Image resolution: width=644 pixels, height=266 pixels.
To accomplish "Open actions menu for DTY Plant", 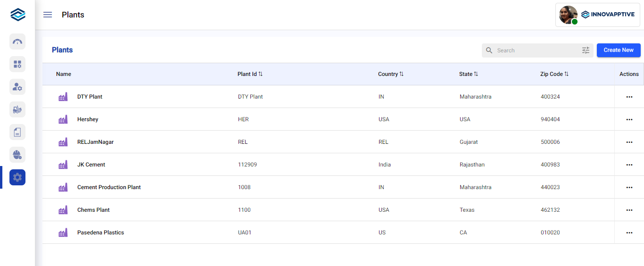I will [629, 97].
